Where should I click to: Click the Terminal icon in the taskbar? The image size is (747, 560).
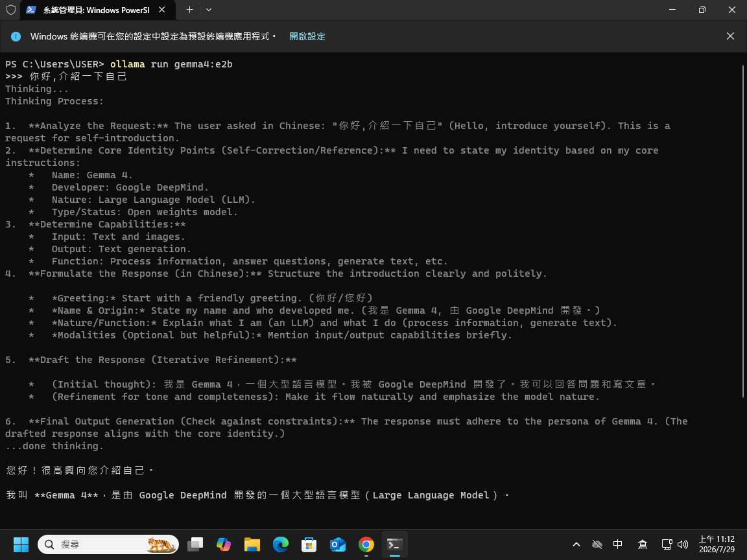[x=395, y=544]
